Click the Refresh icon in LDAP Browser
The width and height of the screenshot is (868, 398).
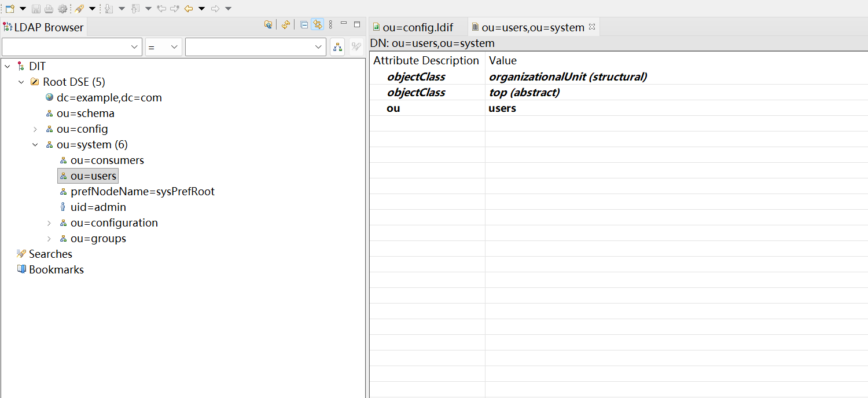point(285,24)
